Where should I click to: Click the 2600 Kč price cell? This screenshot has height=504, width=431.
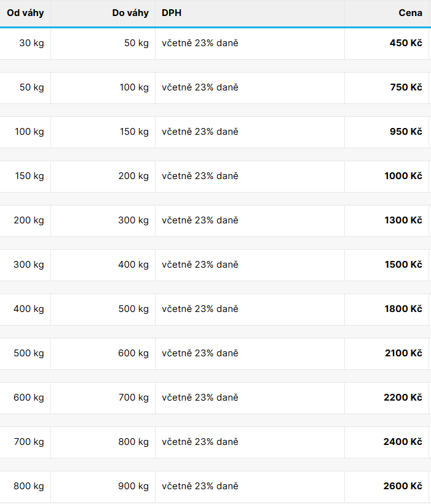403,486
